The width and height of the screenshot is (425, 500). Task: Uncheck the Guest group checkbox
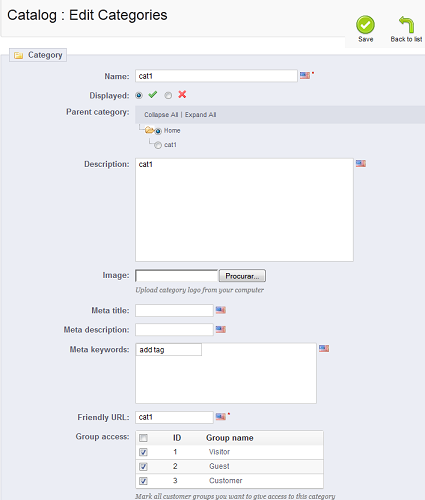point(143,467)
